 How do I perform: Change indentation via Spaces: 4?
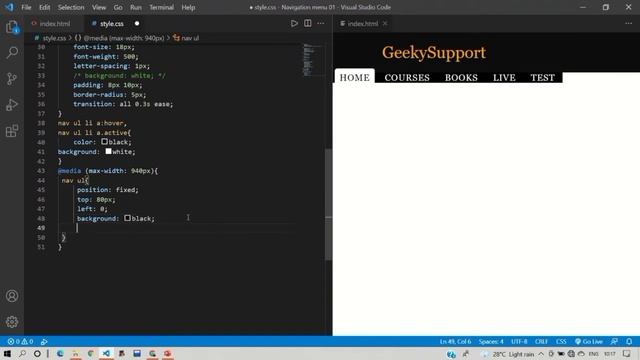(491, 341)
